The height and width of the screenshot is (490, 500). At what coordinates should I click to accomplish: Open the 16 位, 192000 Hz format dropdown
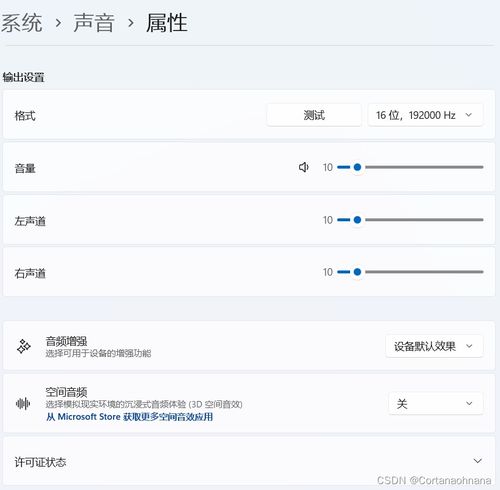click(425, 115)
